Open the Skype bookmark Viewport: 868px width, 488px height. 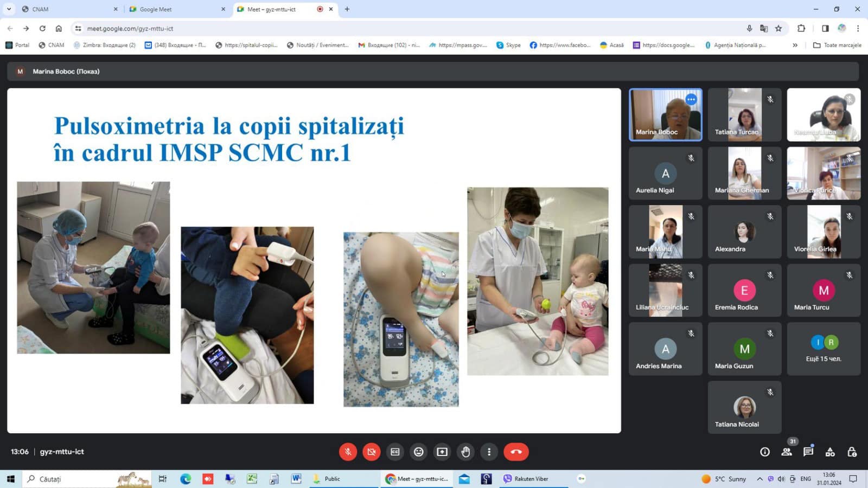click(x=508, y=45)
